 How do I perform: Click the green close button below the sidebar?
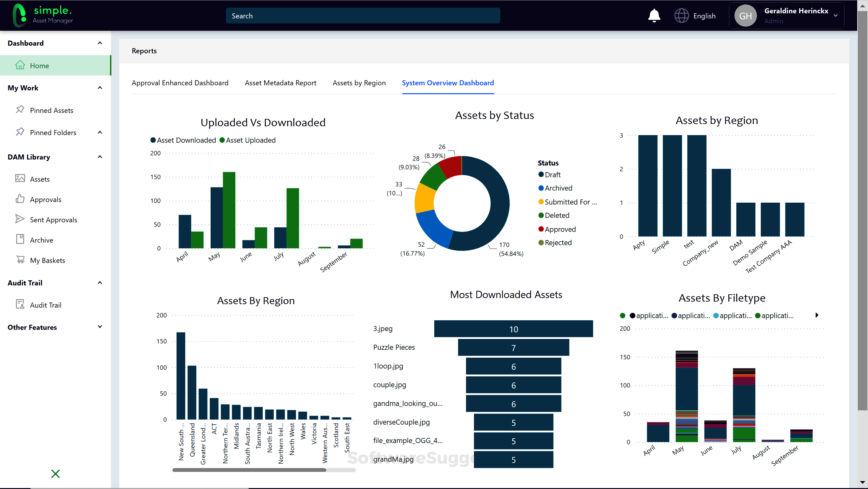[55, 473]
